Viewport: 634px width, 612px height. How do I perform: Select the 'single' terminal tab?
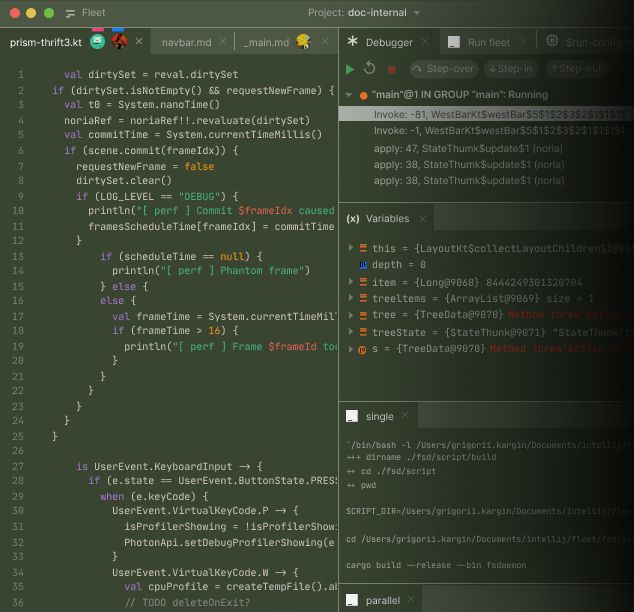click(x=379, y=417)
